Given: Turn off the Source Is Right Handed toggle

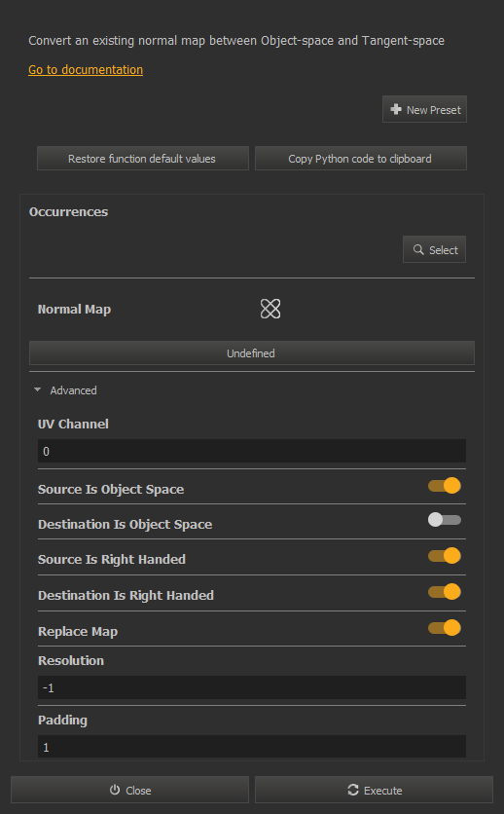Looking at the screenshot, I should pyautogui.click(x=445, y=556).
